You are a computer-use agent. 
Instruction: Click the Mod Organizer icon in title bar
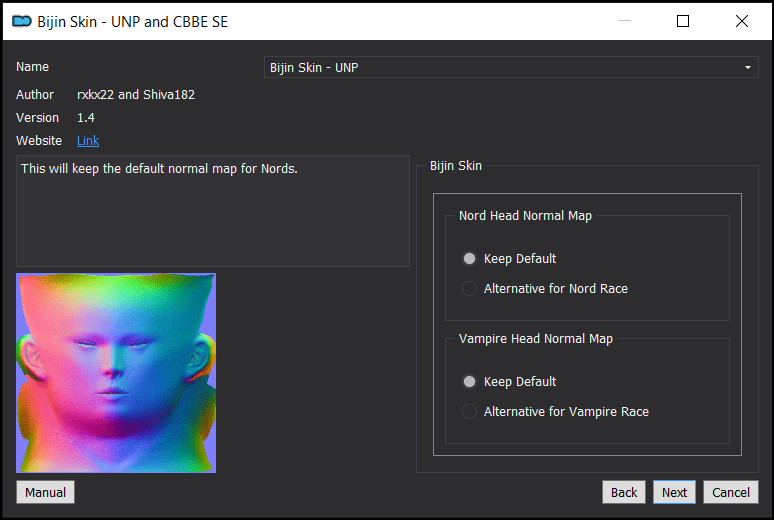coord(21,21)
